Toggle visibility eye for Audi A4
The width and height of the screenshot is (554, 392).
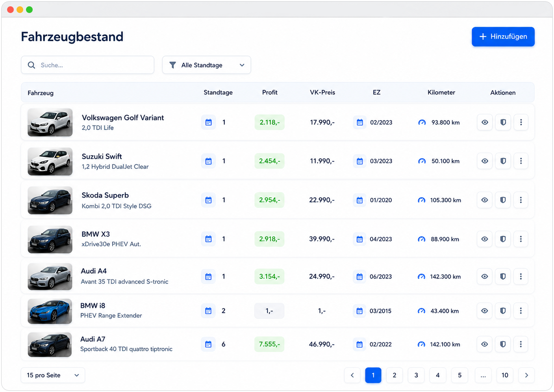485,276
